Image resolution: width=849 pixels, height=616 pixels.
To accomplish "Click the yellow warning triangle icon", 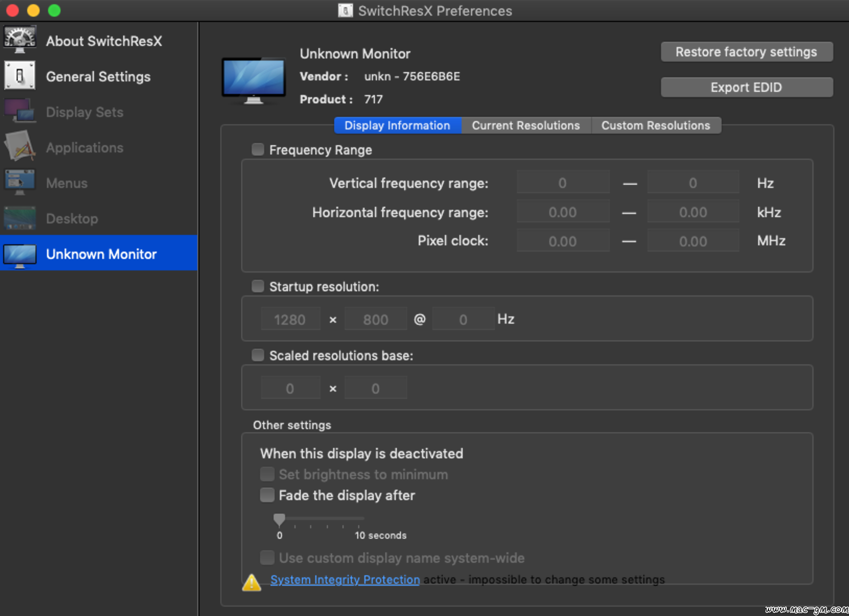I will 252,582.
